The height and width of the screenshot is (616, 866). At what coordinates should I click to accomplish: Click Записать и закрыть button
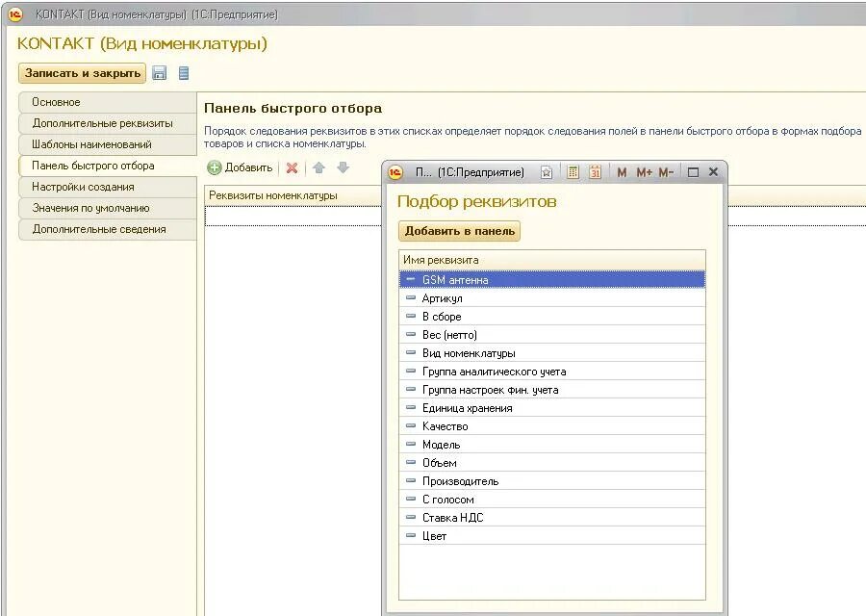pos(83,73)
